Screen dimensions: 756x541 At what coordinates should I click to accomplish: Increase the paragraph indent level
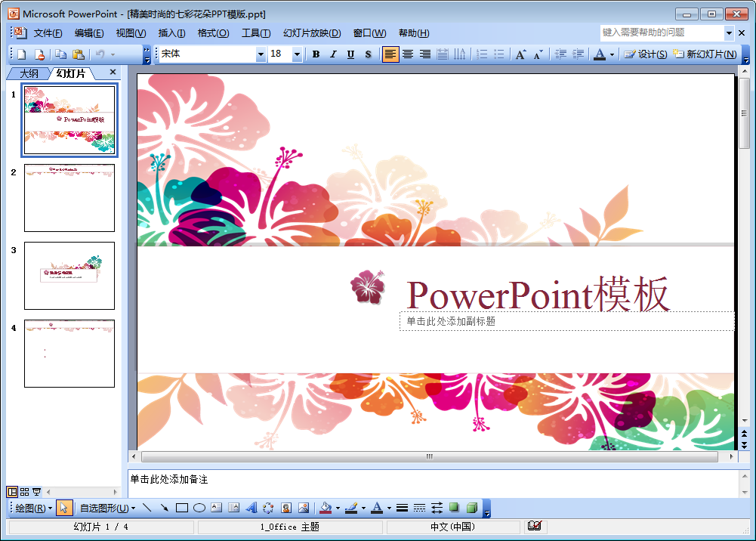(x=578, y=54)
